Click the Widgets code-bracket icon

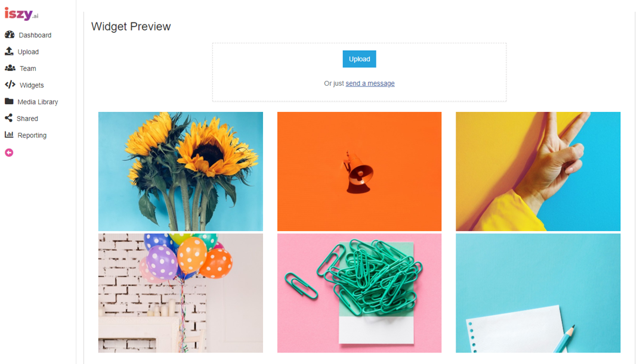click(x=10, y=85)
